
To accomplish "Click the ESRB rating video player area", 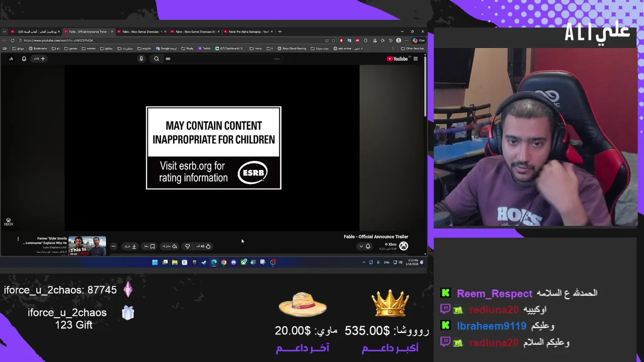I will (x=213, y=148).
